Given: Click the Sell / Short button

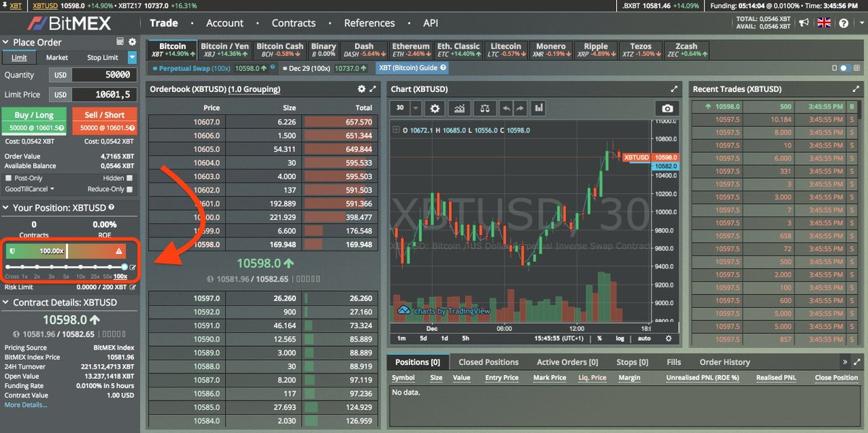Looking at the screenshot, I should (105, 120).
